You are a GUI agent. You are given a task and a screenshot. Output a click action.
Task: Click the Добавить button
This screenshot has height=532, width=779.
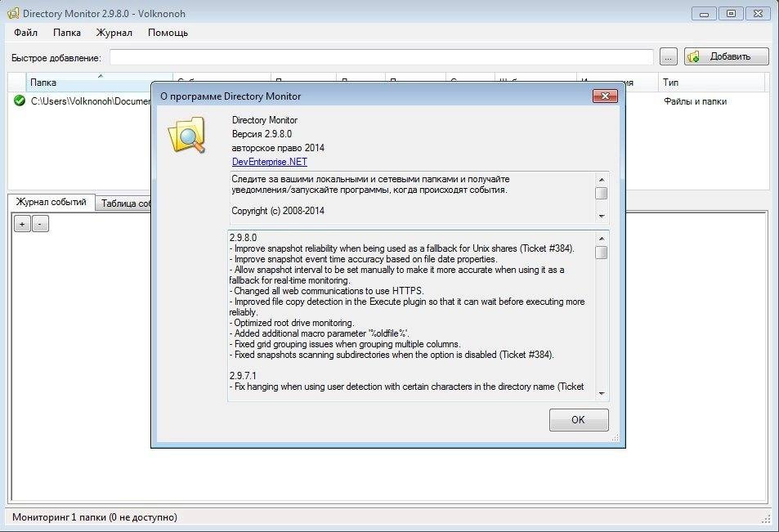(727, 56)
